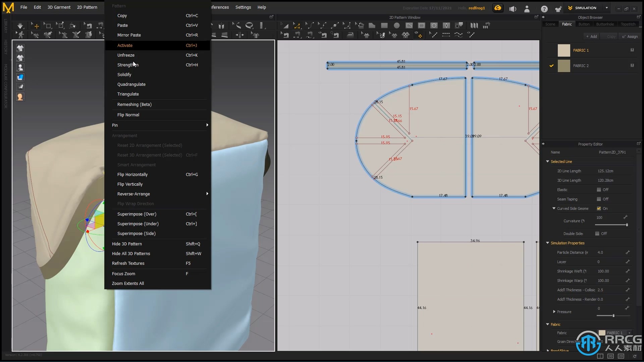644x362 pixels.
Task: Click the Name field Pattern2D_3791
Action: 612,152
